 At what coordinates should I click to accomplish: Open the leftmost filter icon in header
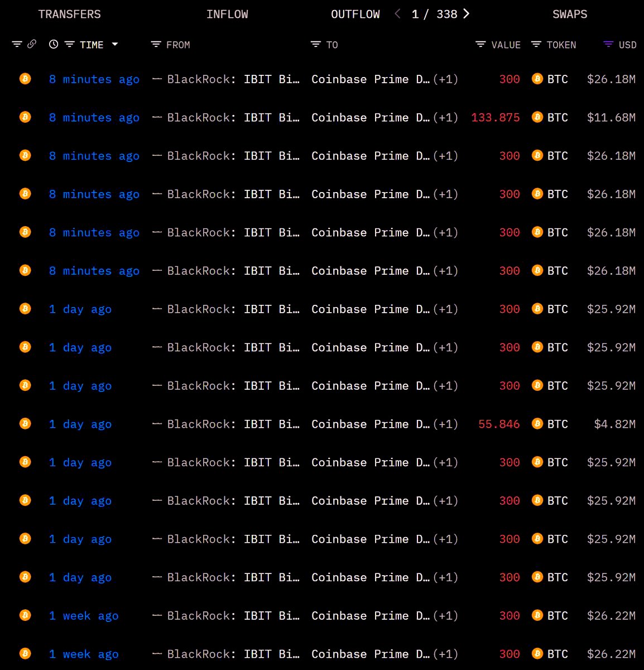tap(17, 44)
